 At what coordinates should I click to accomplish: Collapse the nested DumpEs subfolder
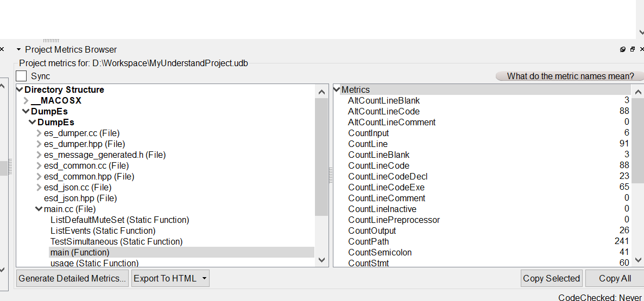coord(33,122)
